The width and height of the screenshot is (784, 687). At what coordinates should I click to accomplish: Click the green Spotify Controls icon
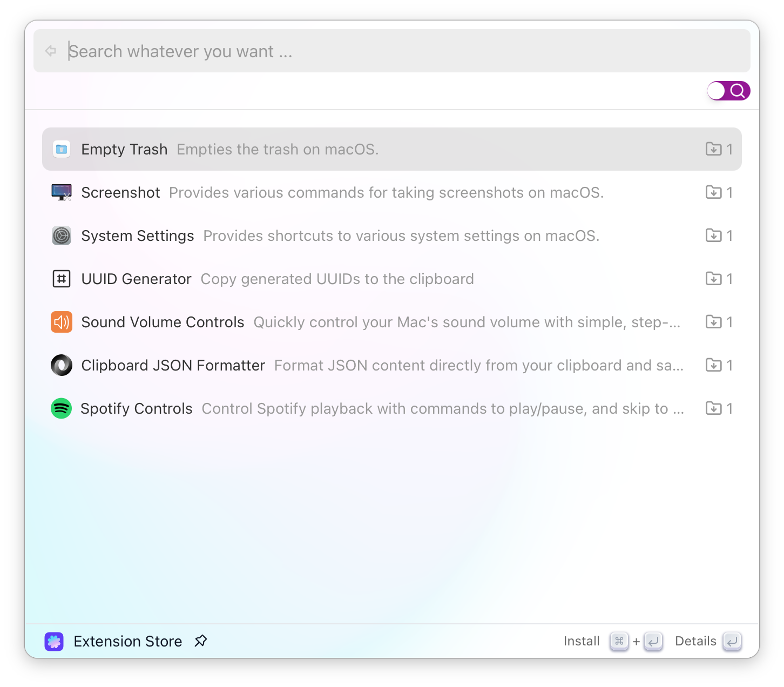pyautogui.click(x=62, y=408)
